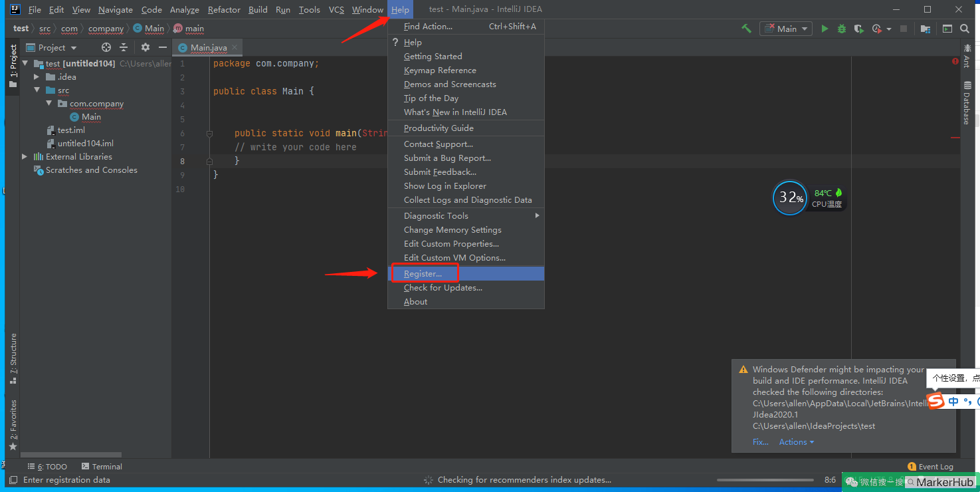
Task: Click the 8:6 caret position indicator
Action: [830, 480]
